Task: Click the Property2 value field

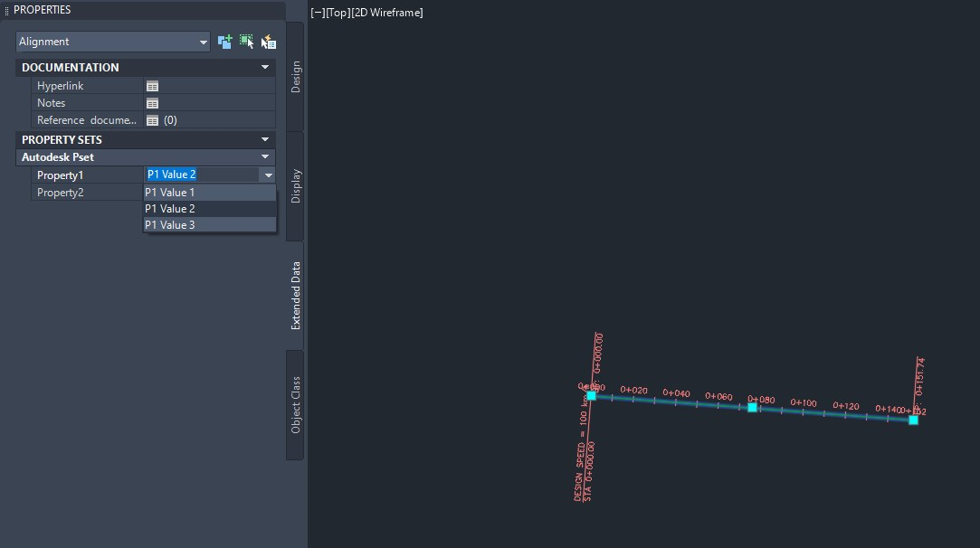Action: (x=210, y=192)
